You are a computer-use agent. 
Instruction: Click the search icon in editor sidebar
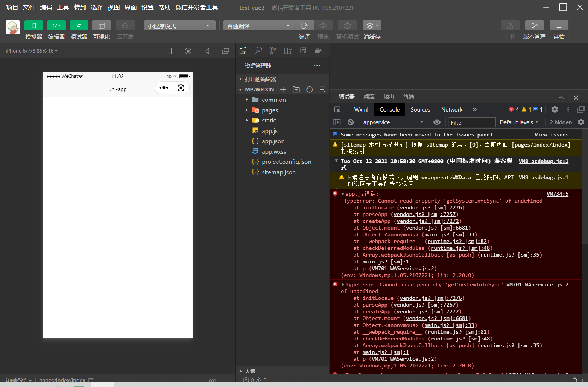258,50
